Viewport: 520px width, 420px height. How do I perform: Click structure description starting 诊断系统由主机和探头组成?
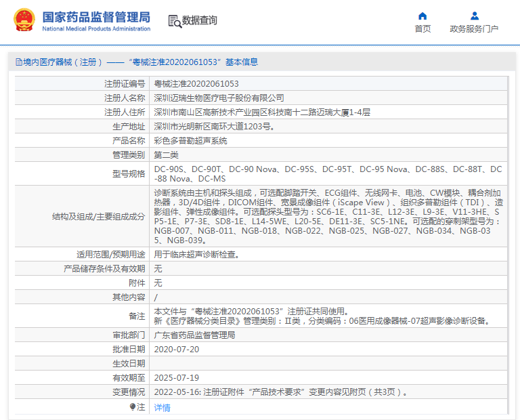click(x=328, y=216)
